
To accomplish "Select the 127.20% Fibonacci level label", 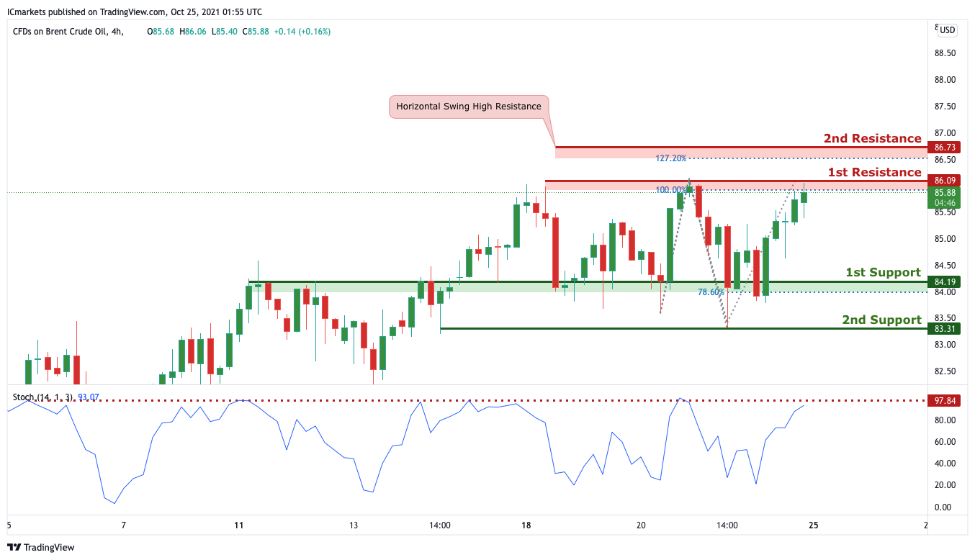I will (x=670, y=158).
